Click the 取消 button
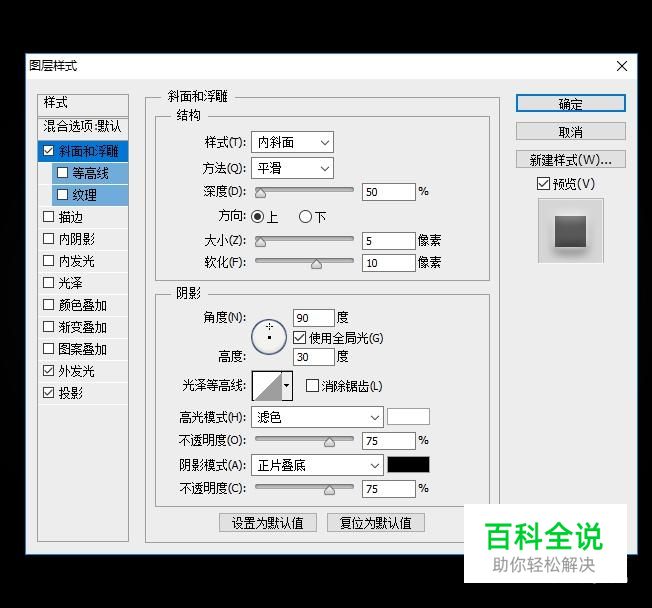The image size is (652, 608). coord(570,131)
